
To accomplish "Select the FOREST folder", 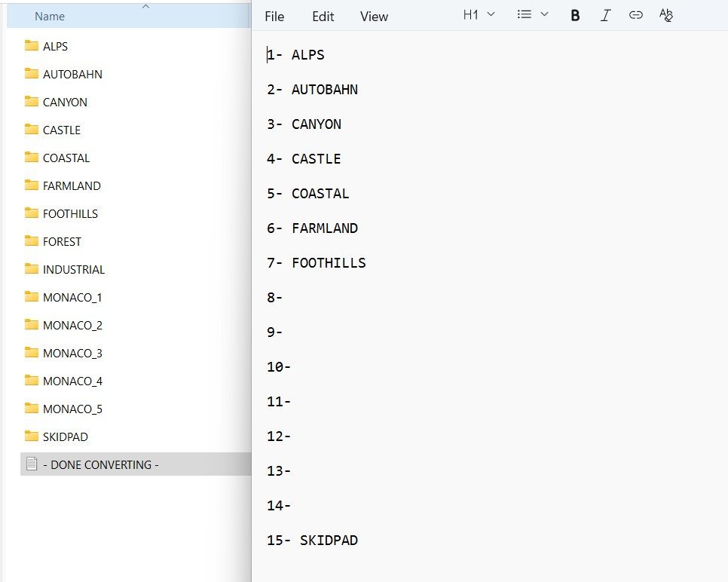I will click(x=62, y=241).
